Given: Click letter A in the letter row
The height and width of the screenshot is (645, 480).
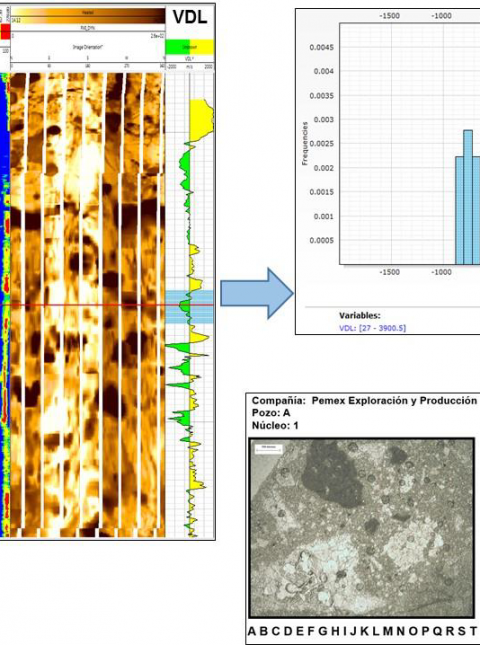Looking at the screenshot, I should (x=252, y=631).
